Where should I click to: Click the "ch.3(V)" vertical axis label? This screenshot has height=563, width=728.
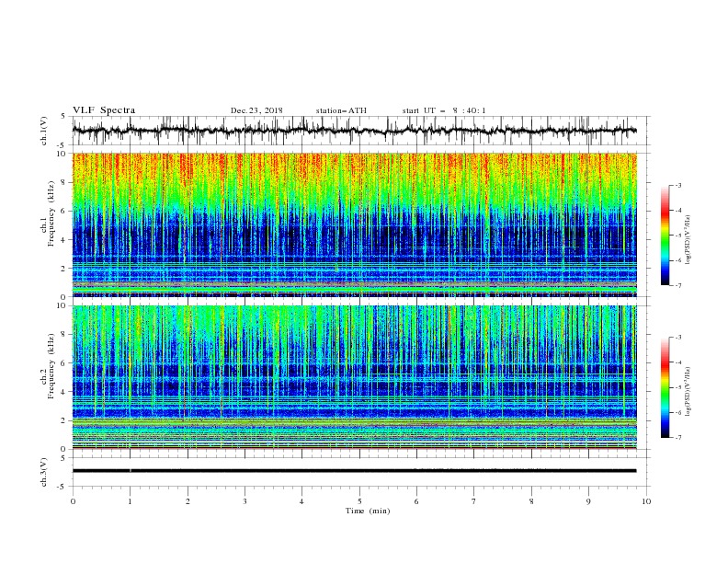coord(44,472)
